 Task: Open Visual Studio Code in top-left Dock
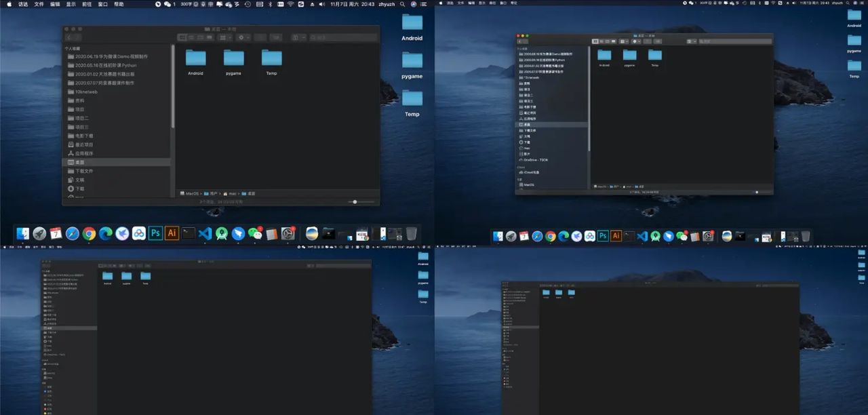coord(205,233)
